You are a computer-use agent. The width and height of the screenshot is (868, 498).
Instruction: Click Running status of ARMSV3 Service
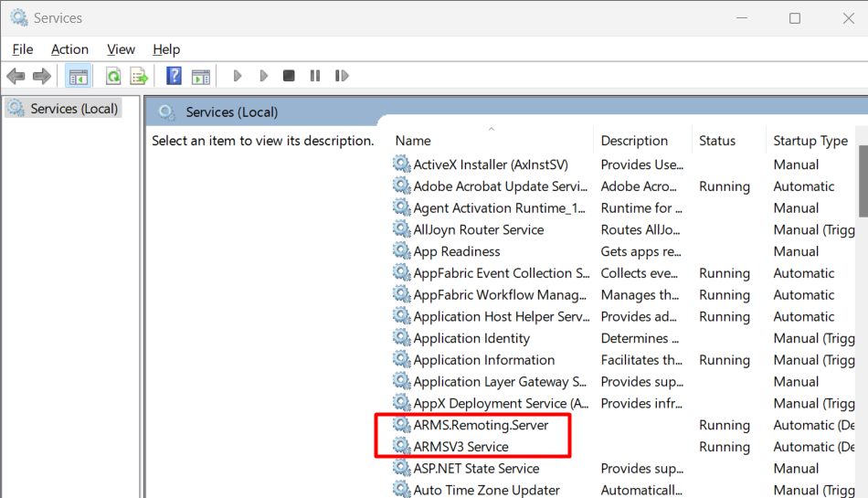[x=724, y=447]
